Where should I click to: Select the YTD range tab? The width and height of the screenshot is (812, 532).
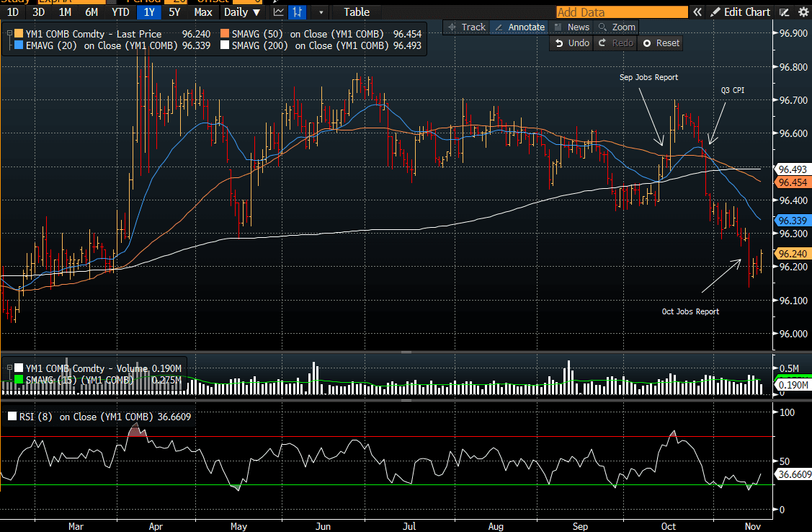120,12
